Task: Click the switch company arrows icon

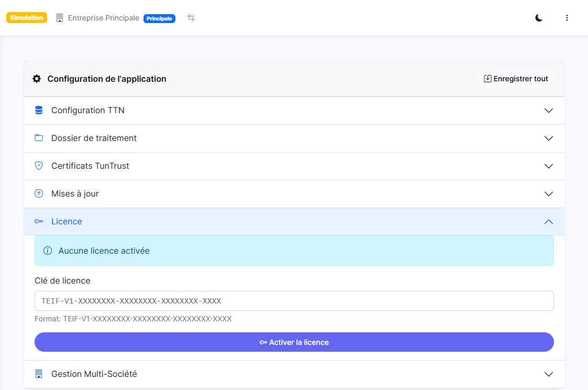Action: [191, 18]
